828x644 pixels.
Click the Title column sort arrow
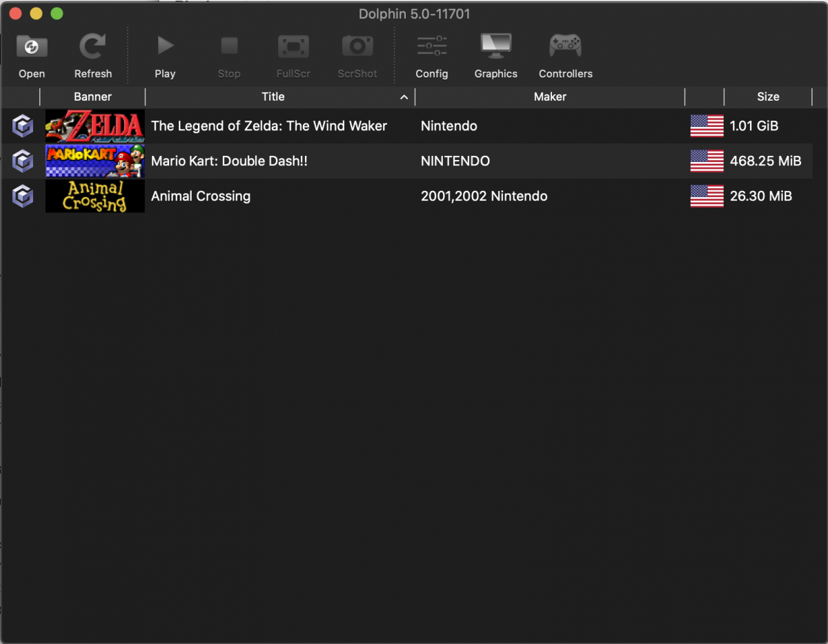coord(404,97)
